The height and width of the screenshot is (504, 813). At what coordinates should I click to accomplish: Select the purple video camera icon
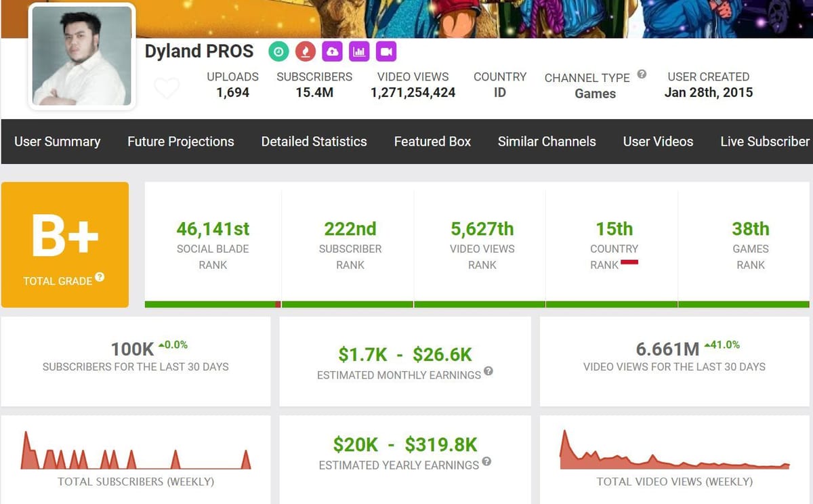[386, 51]
